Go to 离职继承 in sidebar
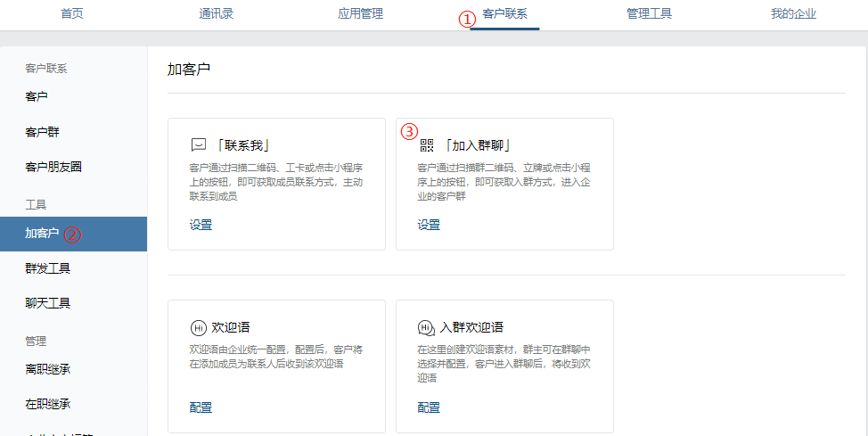 tap(48, 368)
